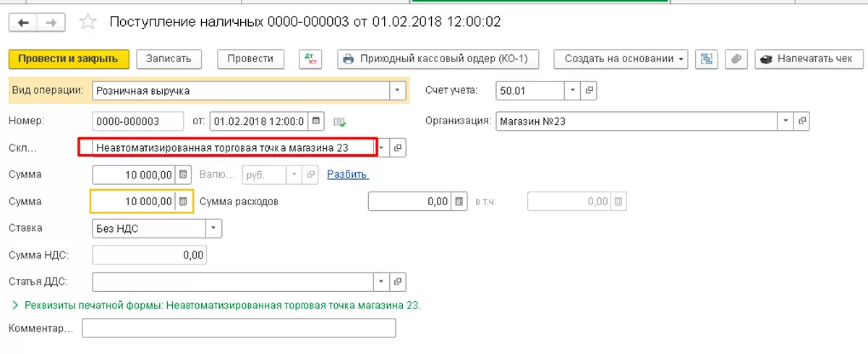This screenshot has height=354, width=868.
Task: Open the calculator icon of the в т.ч. field
Action: (x=619, y=202)
